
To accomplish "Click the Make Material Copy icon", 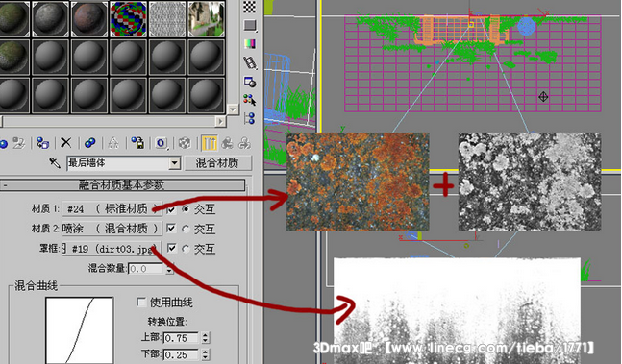I will (90, 143).
